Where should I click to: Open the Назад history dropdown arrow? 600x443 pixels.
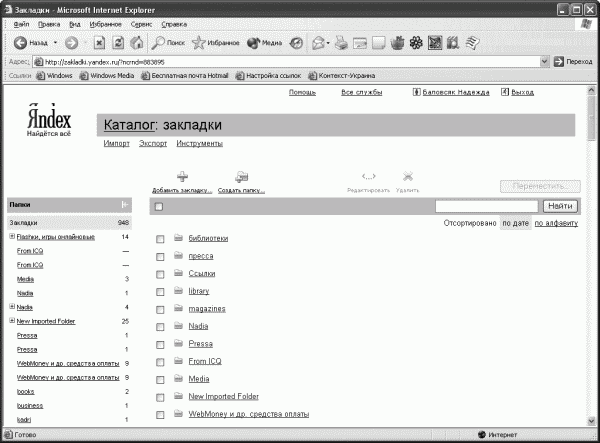click(x=55, y=43)
